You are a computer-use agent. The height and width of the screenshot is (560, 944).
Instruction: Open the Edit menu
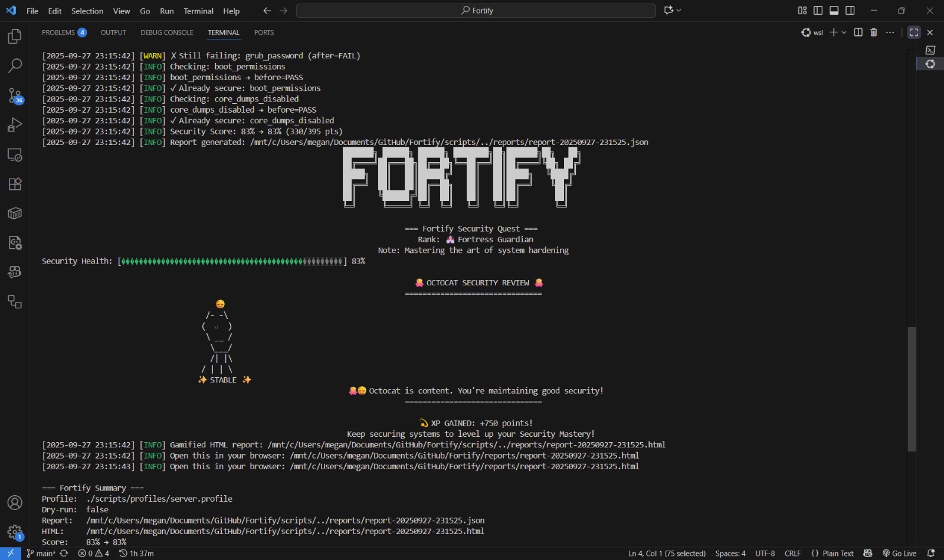[x=55, y=11]
